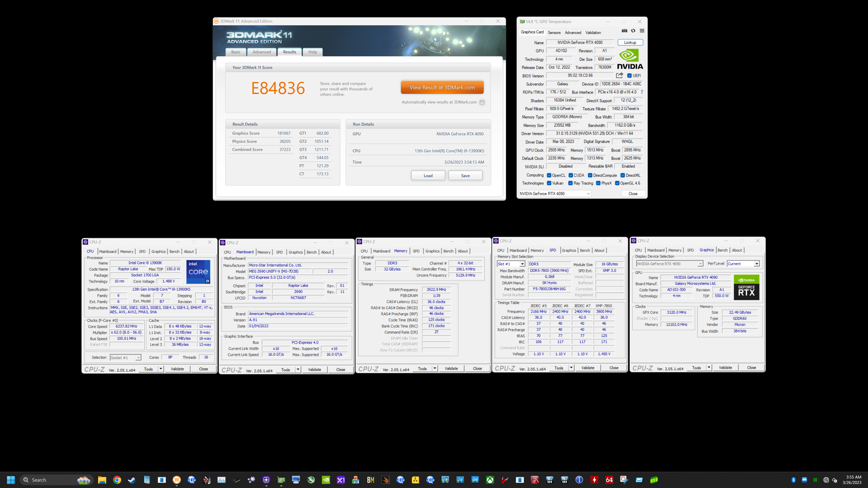Click the 3DMark 11 orange taskbar icon
This screenshot has width=868, height=488.
click(x=177, y=480)
